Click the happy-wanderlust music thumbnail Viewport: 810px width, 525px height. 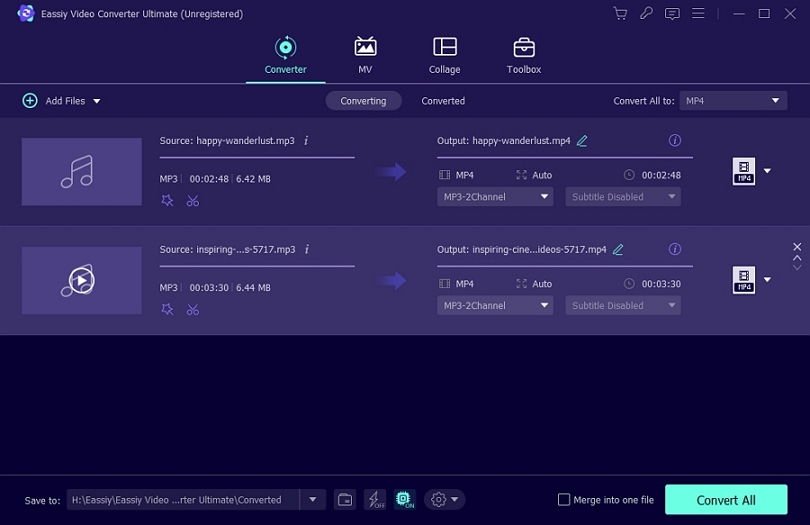82,172
